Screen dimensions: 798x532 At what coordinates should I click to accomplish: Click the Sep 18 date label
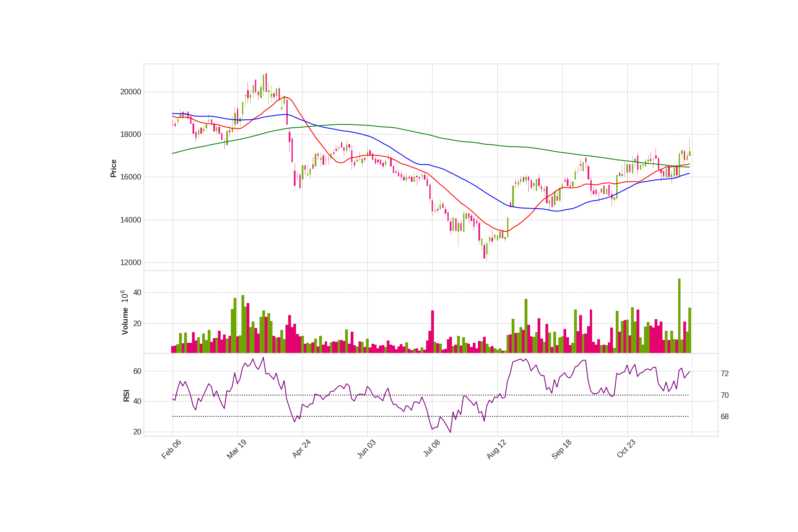tap(562, 449)
